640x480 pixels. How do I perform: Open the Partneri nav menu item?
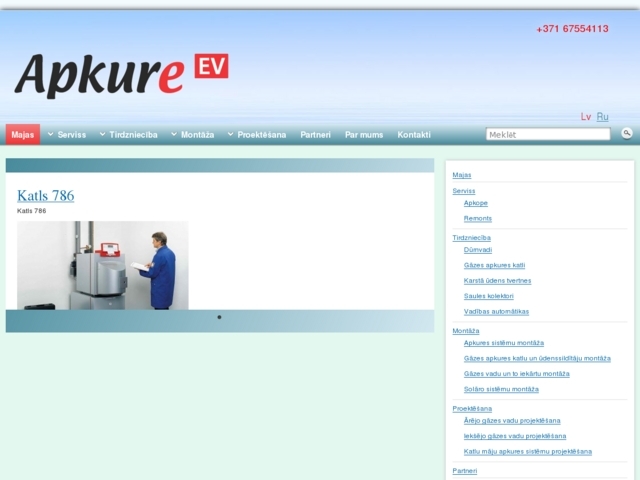click(316, 135)
